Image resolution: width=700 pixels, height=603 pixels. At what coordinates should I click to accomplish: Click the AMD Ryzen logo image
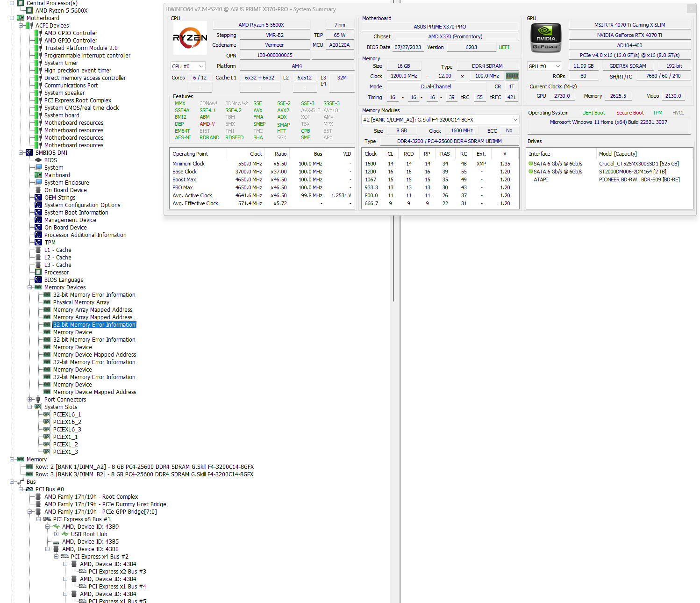coord(190,38)
